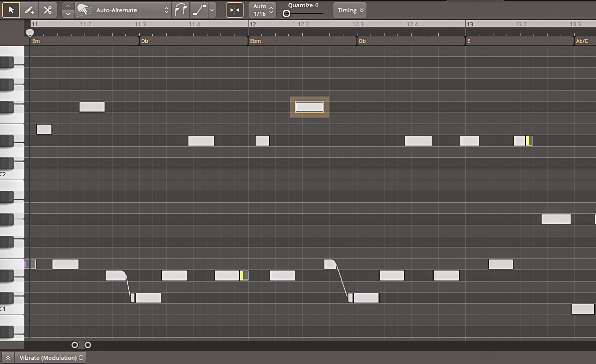Viewport: 596px width, 364px height.
Task: Click the playhead marker at bar 11
Action: point(30,33)
